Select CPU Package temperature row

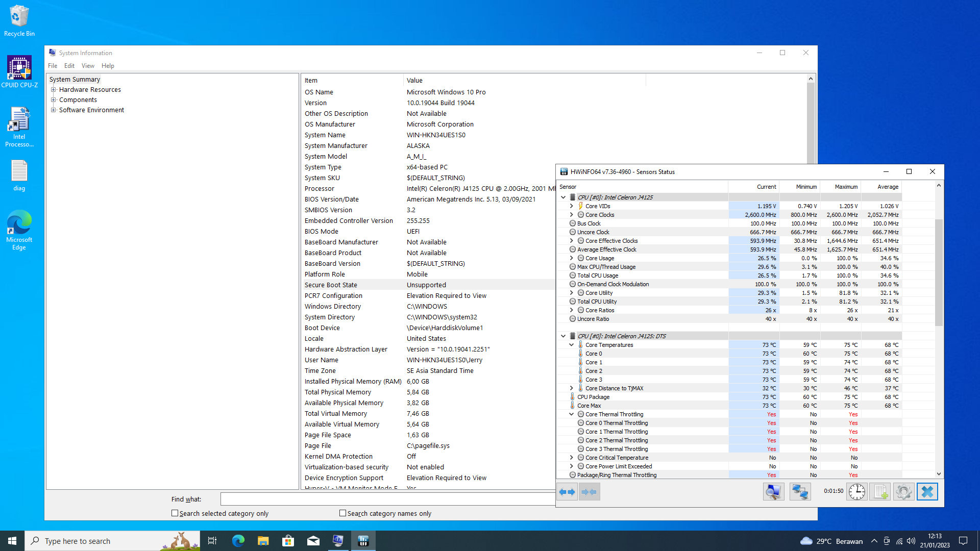(x=729, y=397)
